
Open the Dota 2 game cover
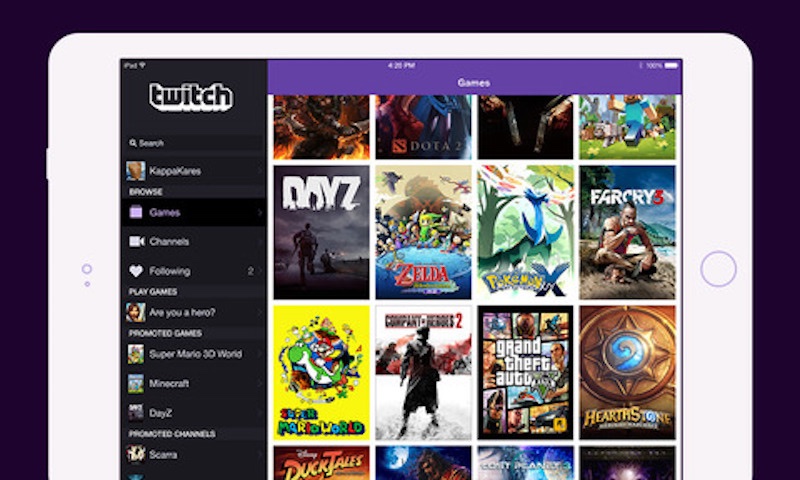tap(423, 127)
